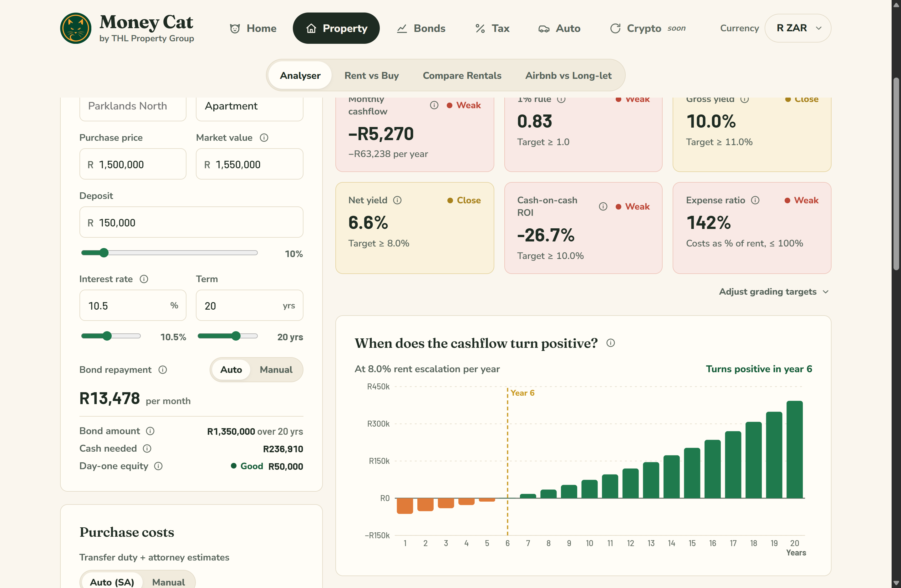Open the Monthly cashflow info icon

click(434, 105)
